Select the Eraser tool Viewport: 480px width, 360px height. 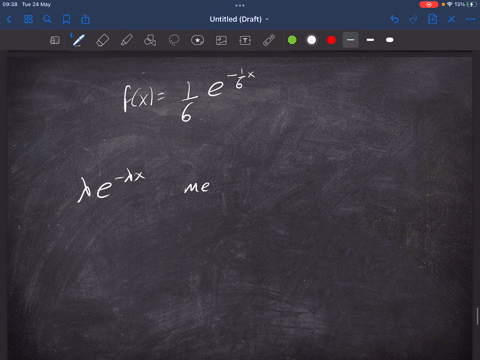point(103,40)
